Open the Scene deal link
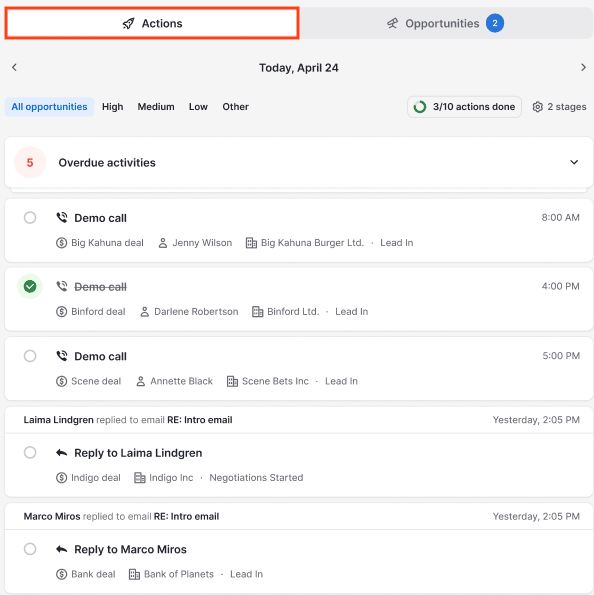The height and width of the screenshot is (595, 594). [x=88, y=381]
